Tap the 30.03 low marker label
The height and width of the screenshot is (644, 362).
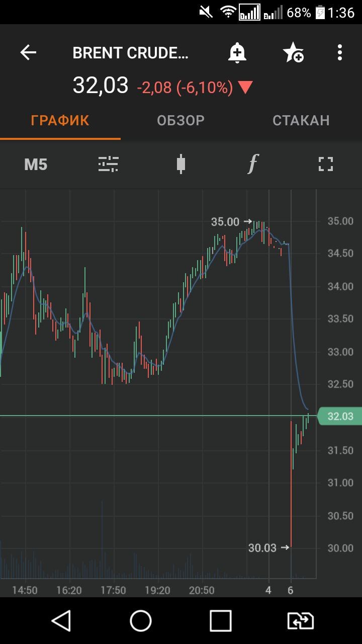point(262,548)
